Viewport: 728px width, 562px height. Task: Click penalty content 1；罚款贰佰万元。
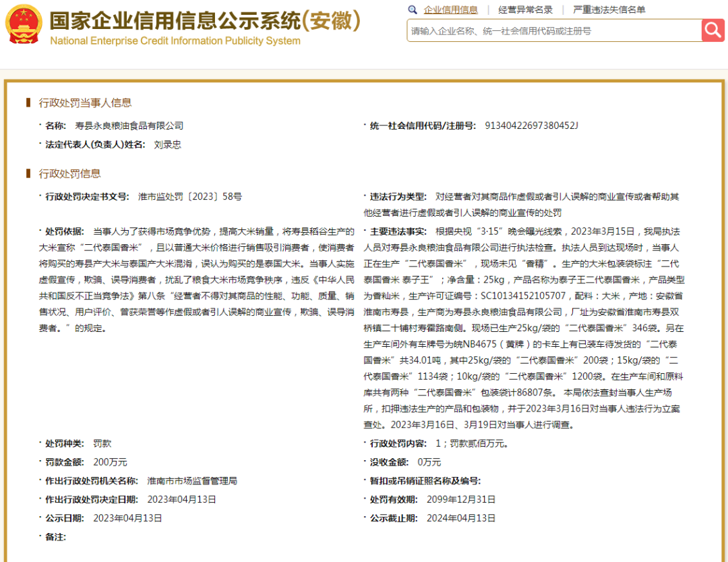pyautogui.click(x=472, y=443)
